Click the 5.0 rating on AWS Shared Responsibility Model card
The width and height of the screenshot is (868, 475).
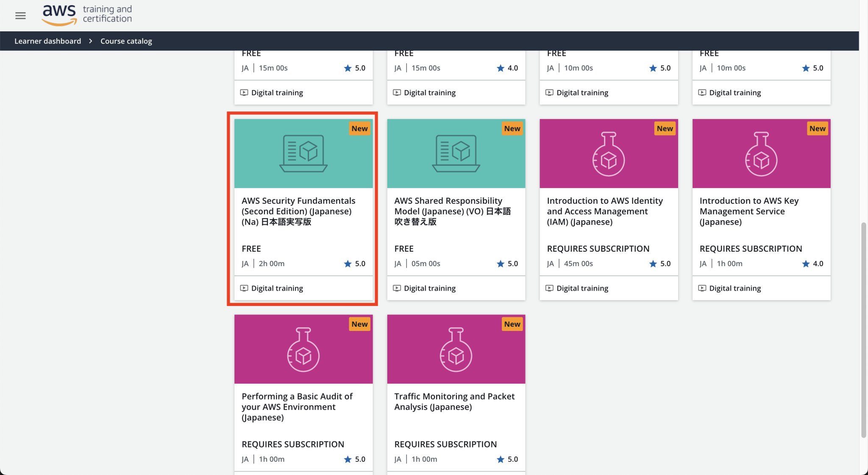[507, 263]
